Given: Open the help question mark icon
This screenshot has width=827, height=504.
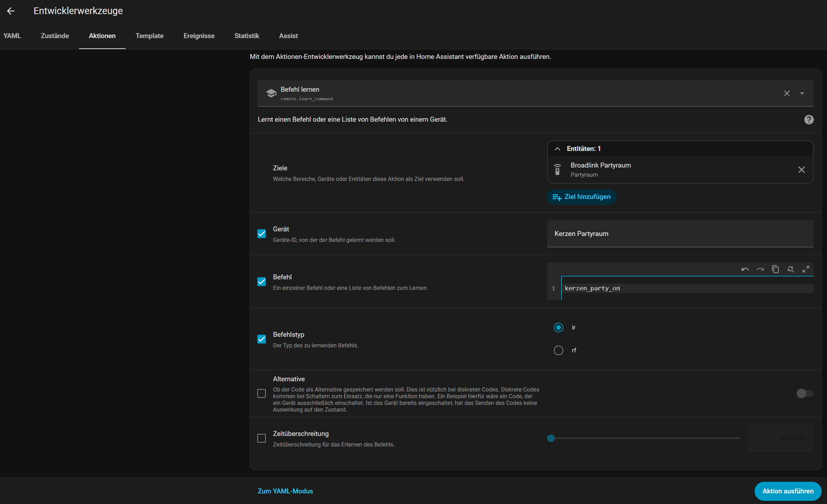Looking at the screenshot, I should (x=809, y=120).
